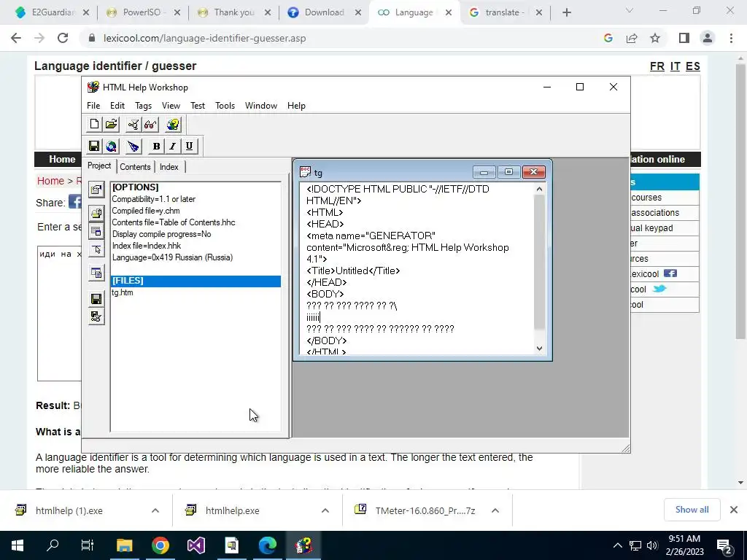The image size is (747, 560).
Task: Click the View HTML source side icon
Action: (96, 273)
